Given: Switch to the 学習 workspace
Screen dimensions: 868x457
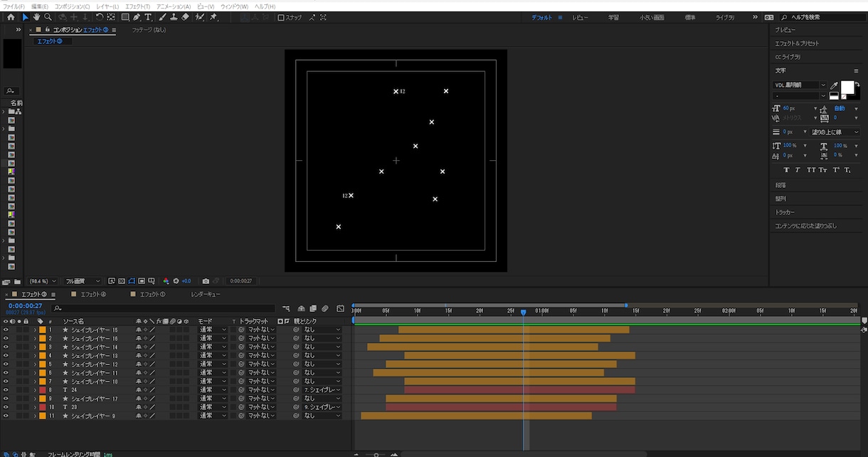Looking at the screenshot, I should 613,17.
